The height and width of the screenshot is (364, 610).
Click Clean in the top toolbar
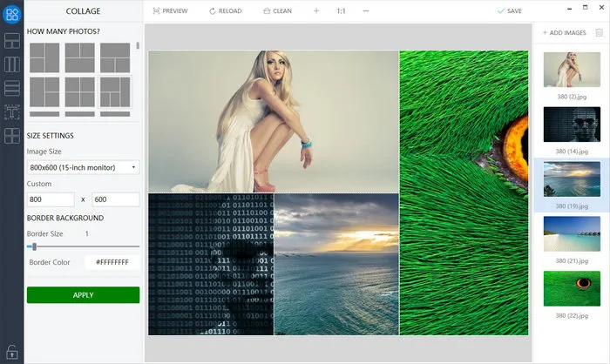278,11
